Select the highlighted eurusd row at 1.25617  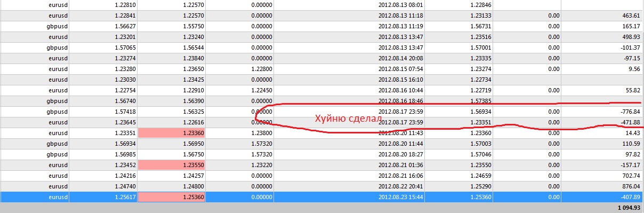pos(322,197)
